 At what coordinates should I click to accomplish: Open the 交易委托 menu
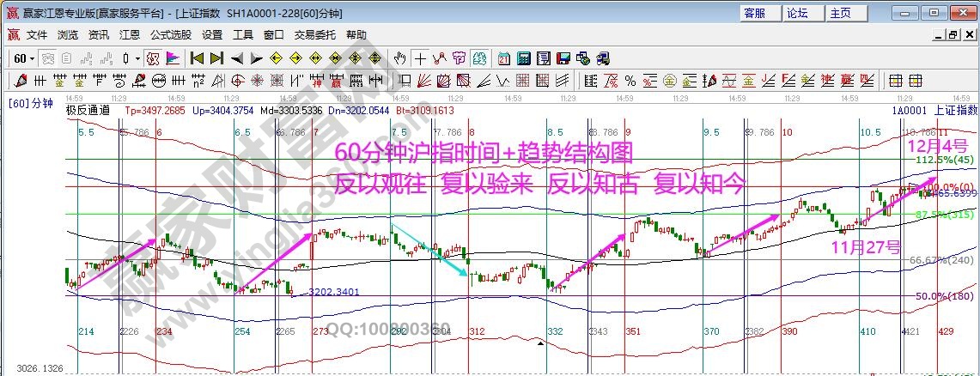[x=312, y=35]
